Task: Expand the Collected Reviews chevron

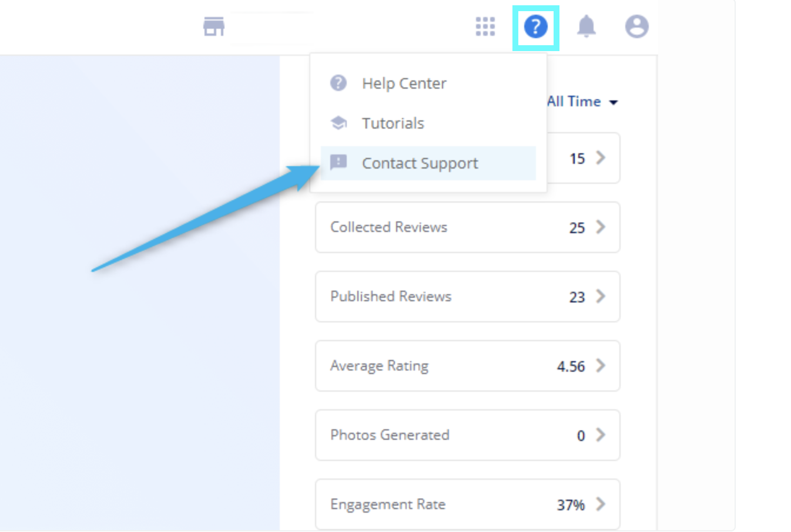Action: coord(600,227)
